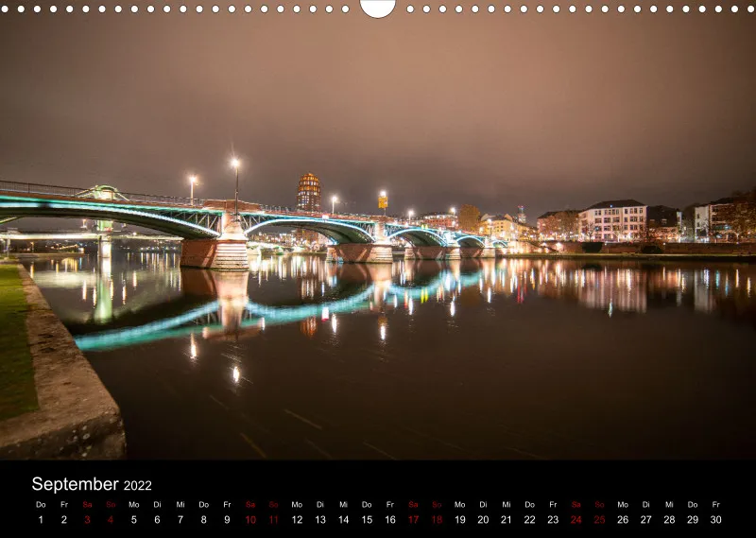Select day 14 in the calendar
Viewport: 756px width, 538px height.
point(343,520)
